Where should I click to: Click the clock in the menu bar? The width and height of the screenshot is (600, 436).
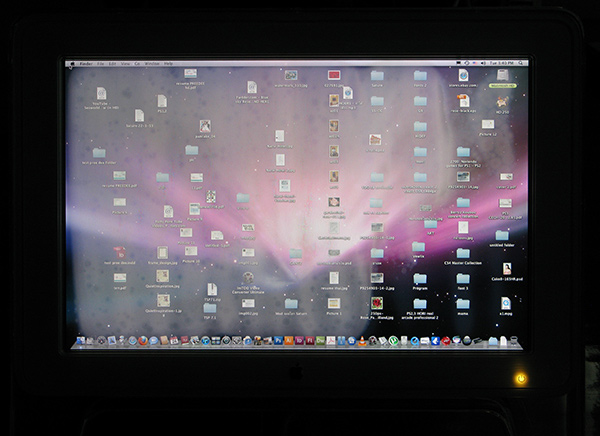pyautogui.click(x=502, y=63)
